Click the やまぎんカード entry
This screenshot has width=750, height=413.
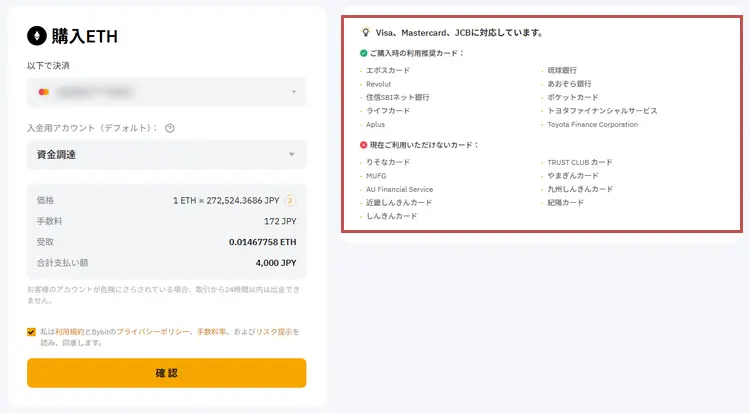tap(573, 176)
